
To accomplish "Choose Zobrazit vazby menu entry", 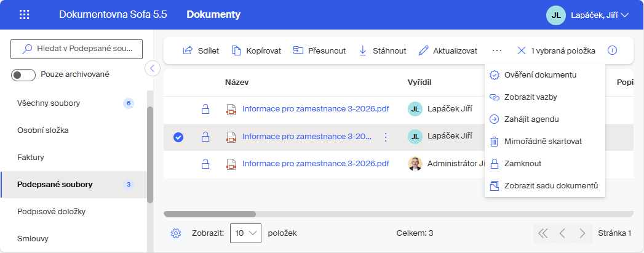I will (544, 97).
